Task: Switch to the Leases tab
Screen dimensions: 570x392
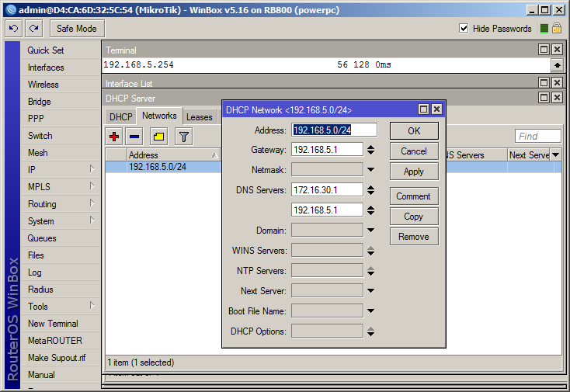Action: click(x=200, y=117)
